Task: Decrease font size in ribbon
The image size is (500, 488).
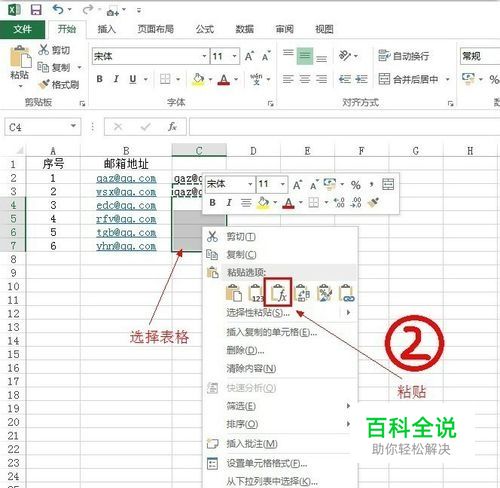Action: coord(266,56)
